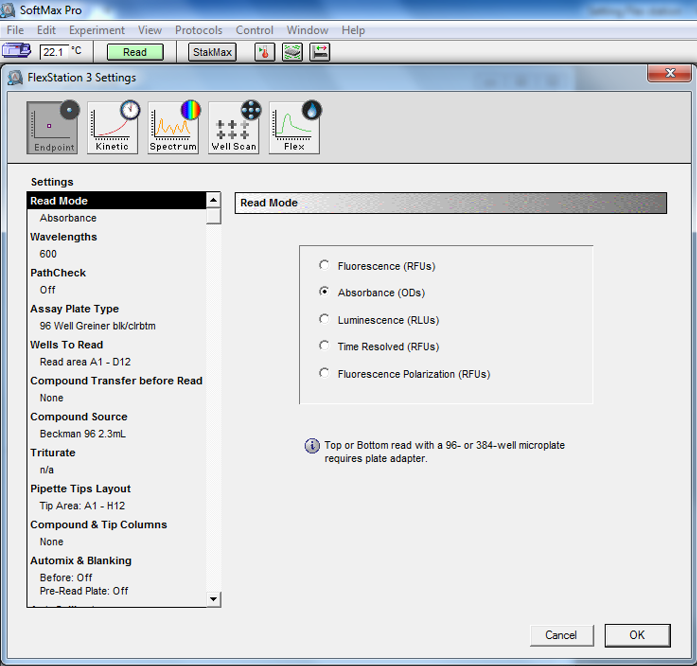Select Read Mode in the settings list
This screenshot has height=666, width=697.
pos(116,201)
